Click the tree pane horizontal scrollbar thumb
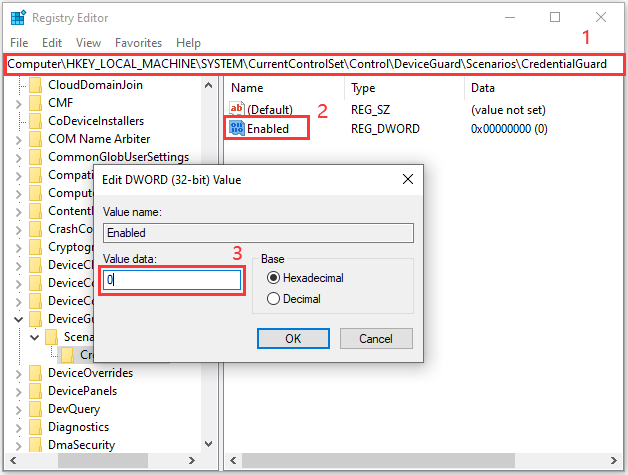 coord(103,460)
